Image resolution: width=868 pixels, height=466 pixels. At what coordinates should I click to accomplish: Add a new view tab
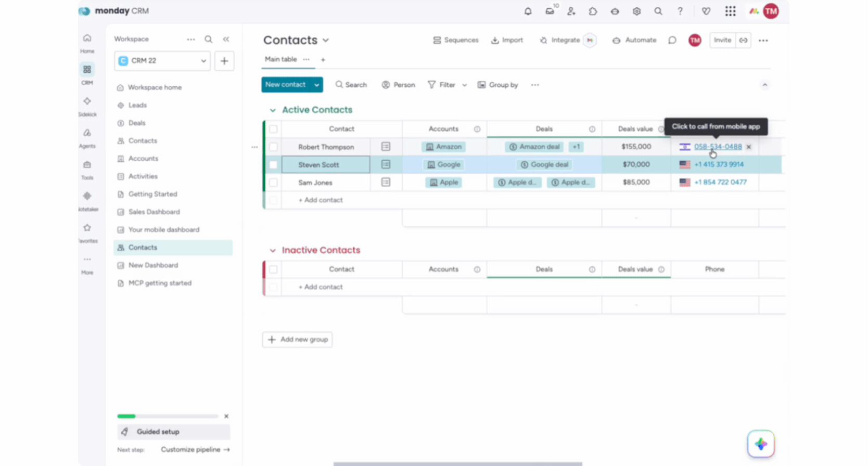[323, 60]
